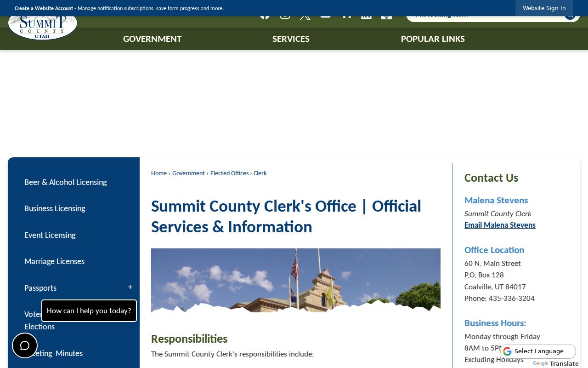588x368 pixels.
Task: Click the 'Monday through Friday' hours text
Action: click(x=502, y=337)
